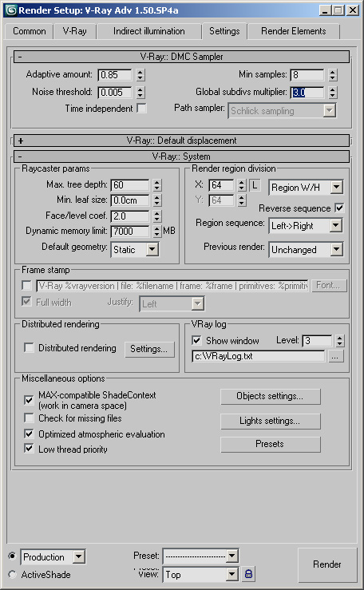
Task: Click the frame stamp text field
Action: (172, 286)
